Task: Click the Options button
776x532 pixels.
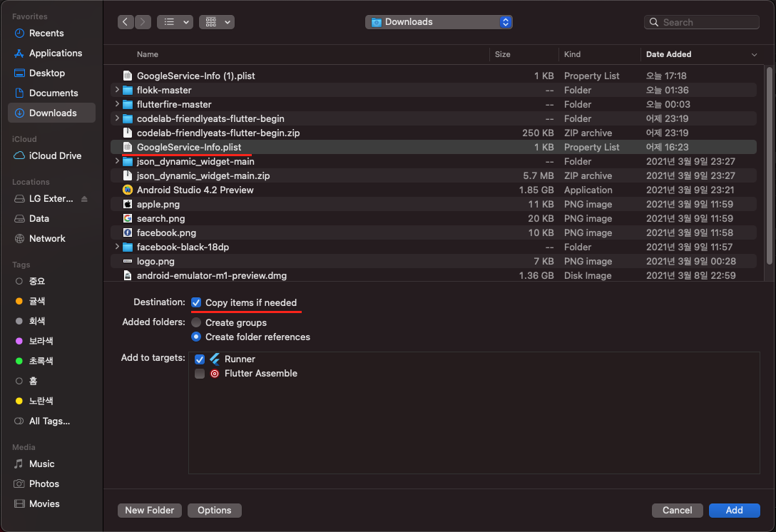Action: coord(214,510)
